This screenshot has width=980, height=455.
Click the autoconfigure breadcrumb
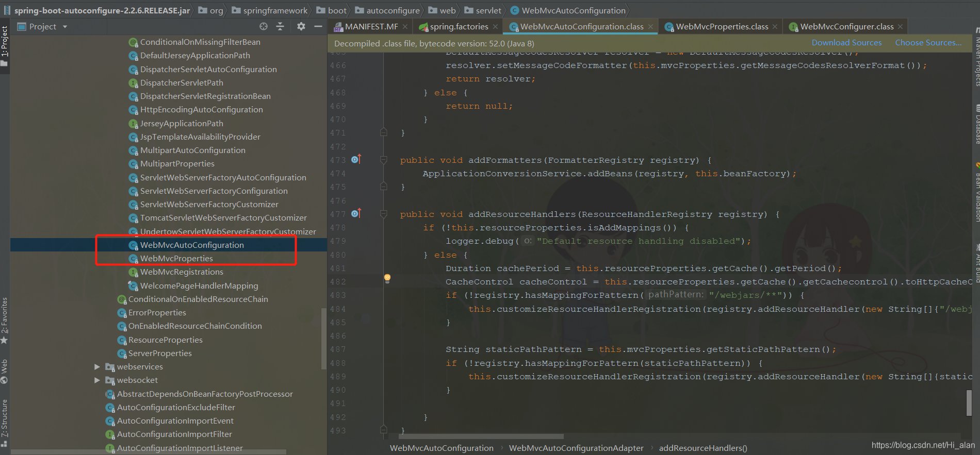(x=393, y=10)
